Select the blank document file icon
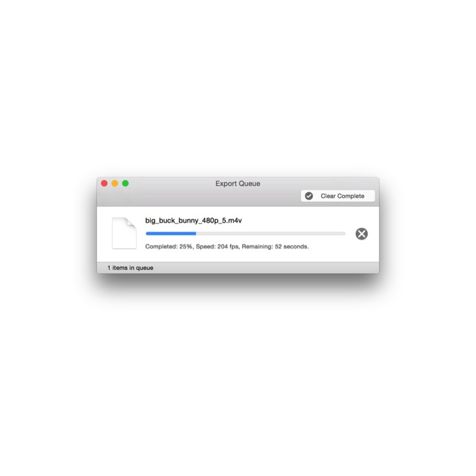 [x=124, y=233]
